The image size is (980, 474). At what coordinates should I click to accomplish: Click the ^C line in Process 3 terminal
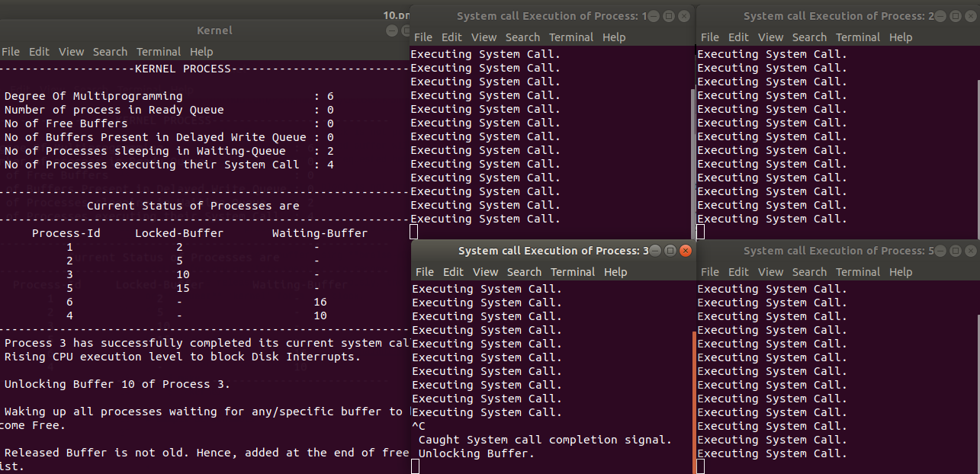pos(416,426)
